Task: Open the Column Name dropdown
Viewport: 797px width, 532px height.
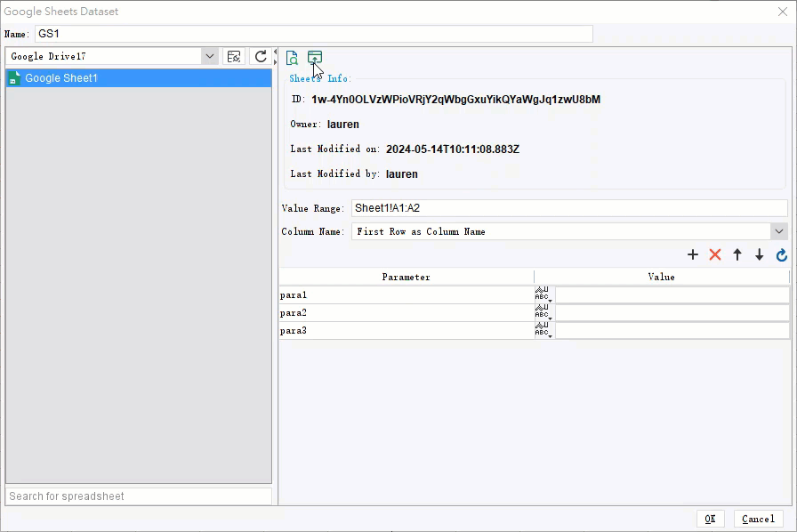Action: 778,231
